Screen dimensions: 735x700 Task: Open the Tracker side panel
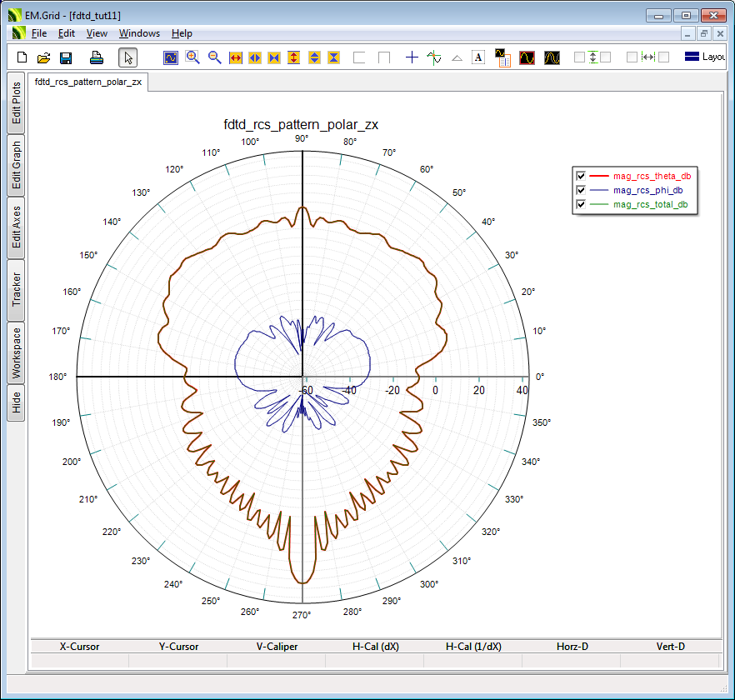click(x=16, y=290)
